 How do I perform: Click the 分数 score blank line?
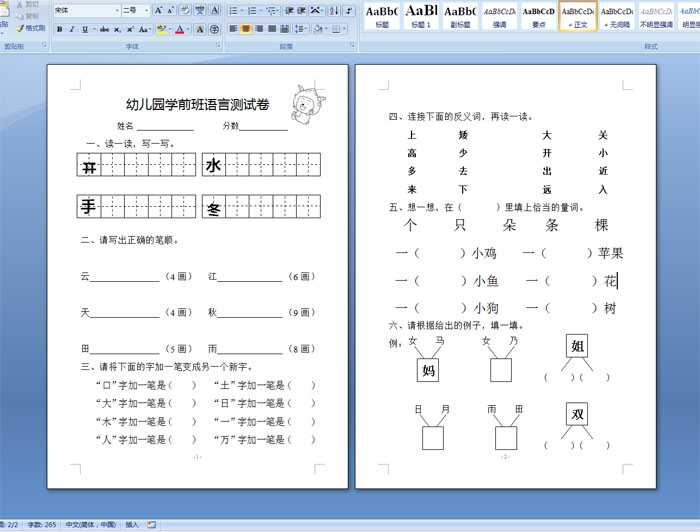pos(263,127)
